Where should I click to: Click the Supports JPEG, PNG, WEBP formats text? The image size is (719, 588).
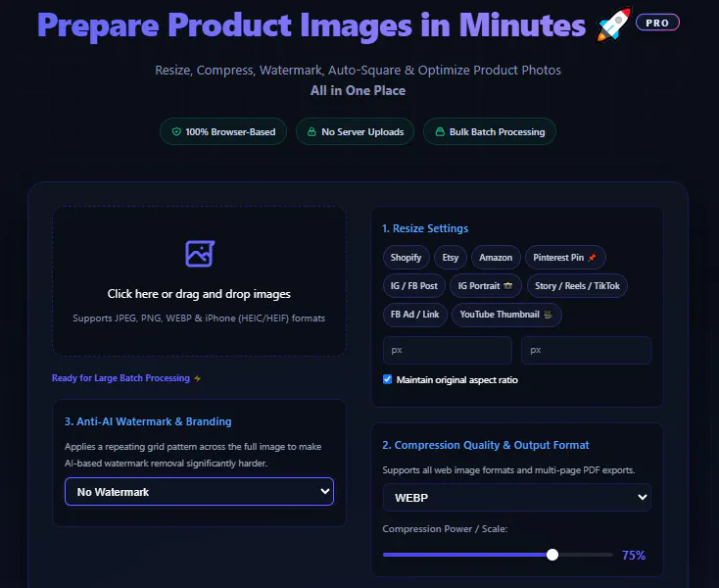pos(199,318)
